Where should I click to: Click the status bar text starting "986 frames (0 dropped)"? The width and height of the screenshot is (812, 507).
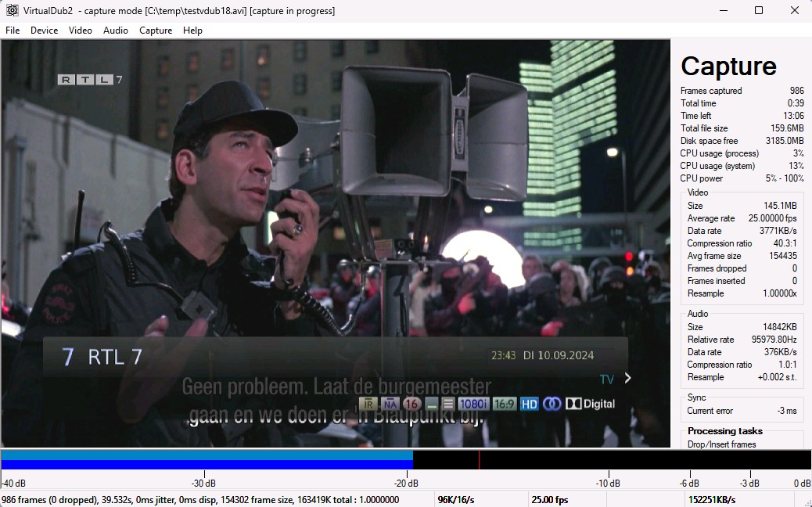coord(200,500)
